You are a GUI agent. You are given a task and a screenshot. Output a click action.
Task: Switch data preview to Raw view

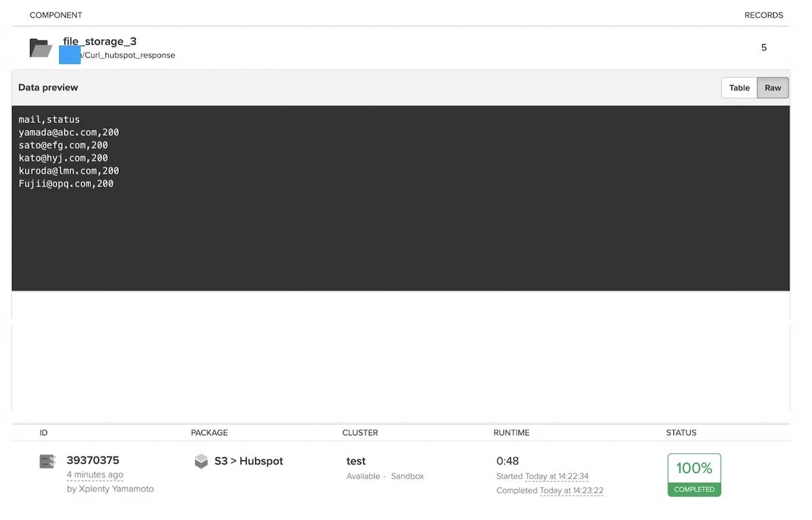coord(773,88)
